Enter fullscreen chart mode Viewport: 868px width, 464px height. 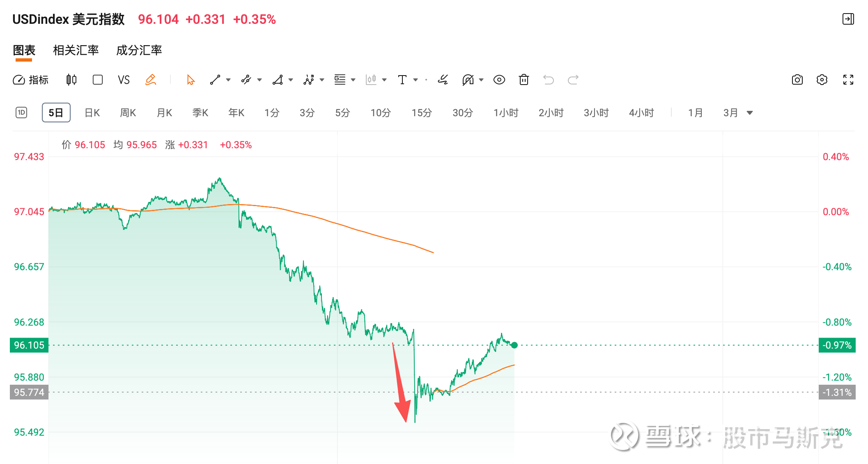848,80
